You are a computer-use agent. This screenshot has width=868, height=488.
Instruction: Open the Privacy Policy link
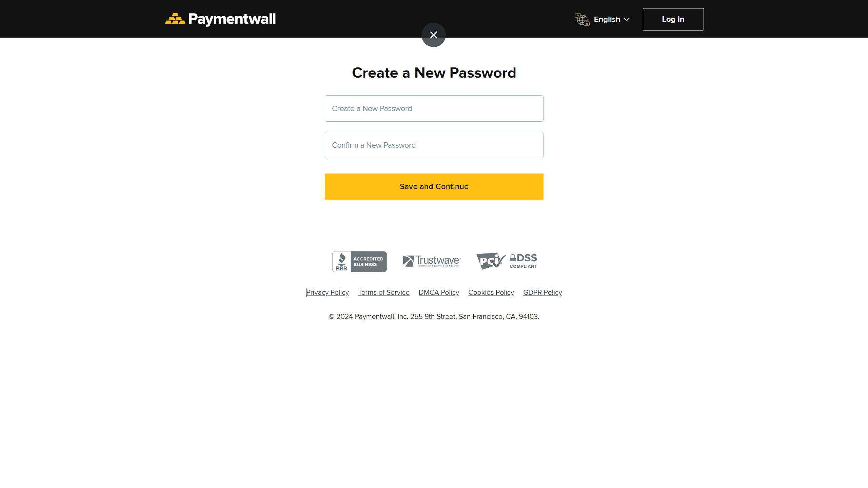coord(328,292)
